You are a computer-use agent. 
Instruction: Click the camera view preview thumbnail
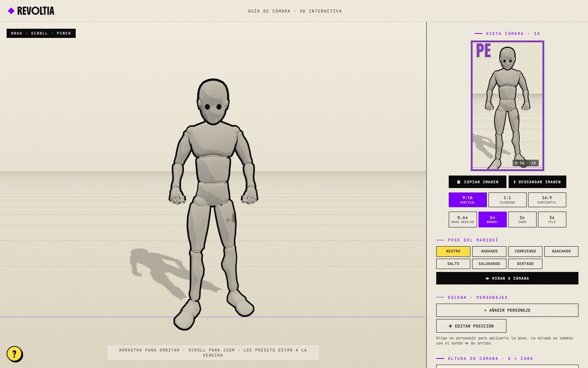point(507,106)
